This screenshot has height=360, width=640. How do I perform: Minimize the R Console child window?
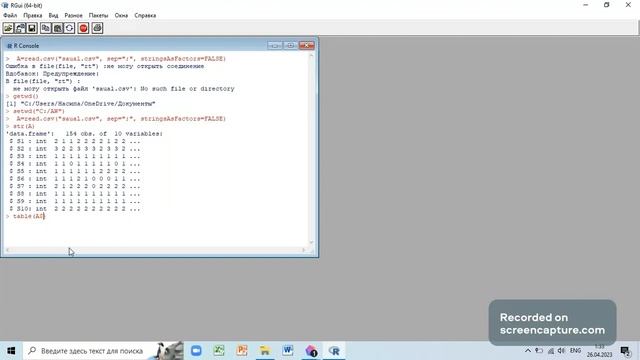click(275, 45)
